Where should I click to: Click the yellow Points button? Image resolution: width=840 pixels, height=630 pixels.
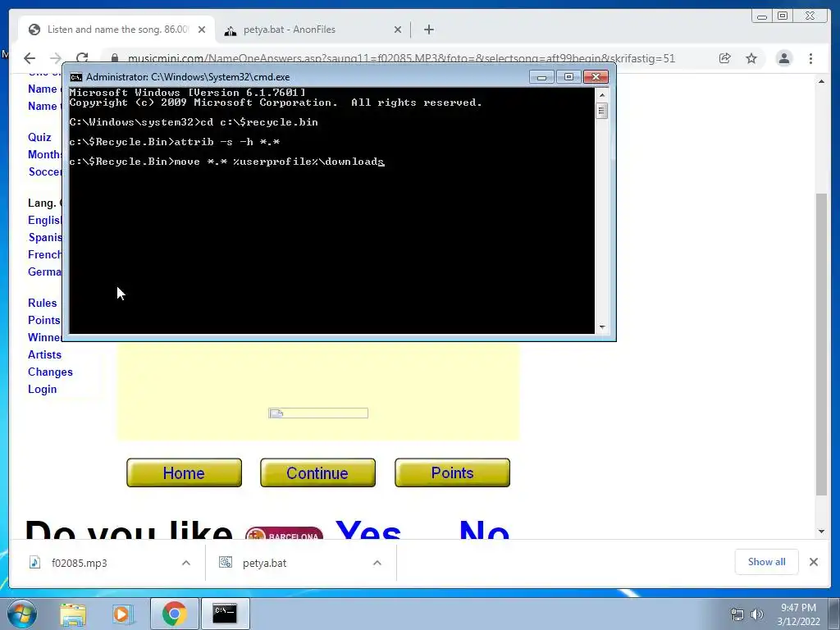pyautogui.click(x=452, y=472)
